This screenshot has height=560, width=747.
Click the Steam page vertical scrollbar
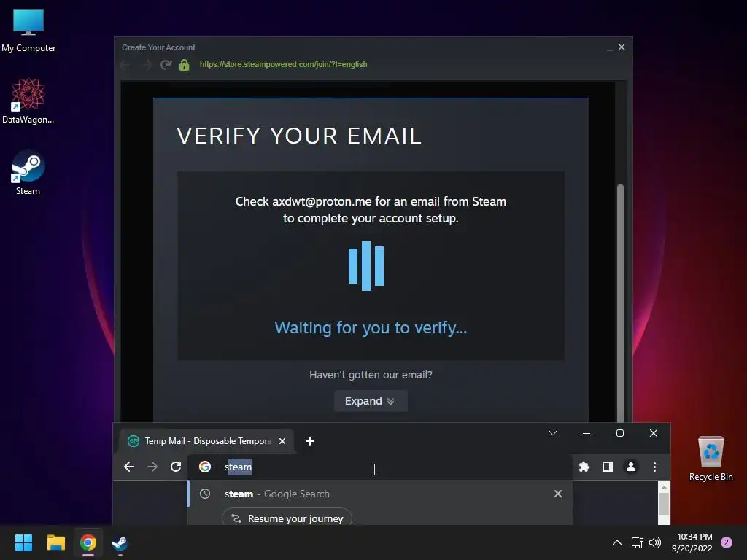(620, 303)
